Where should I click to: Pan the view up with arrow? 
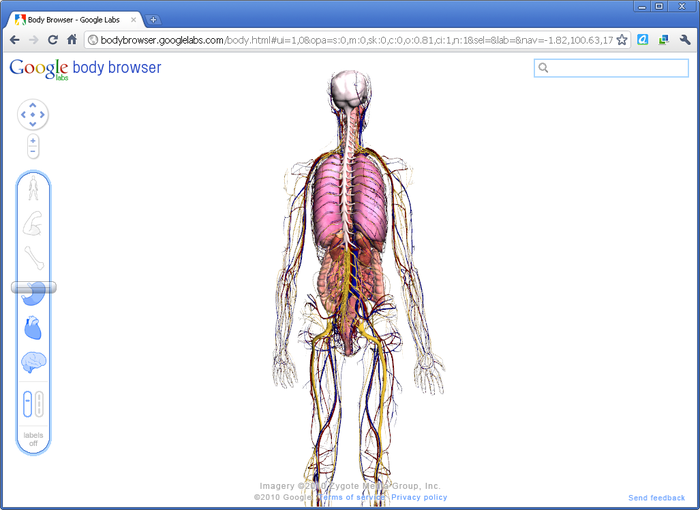[x=33, y=105]
